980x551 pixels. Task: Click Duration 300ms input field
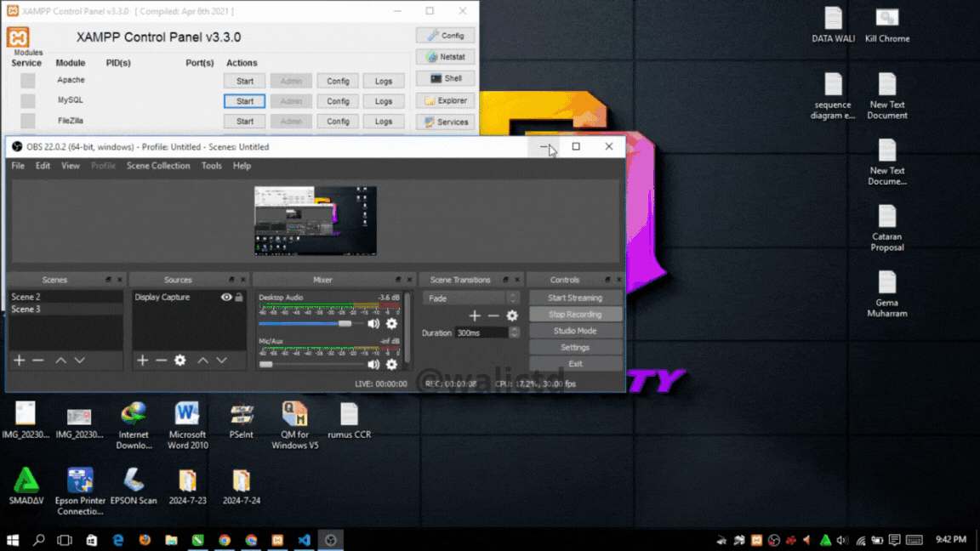481,333
